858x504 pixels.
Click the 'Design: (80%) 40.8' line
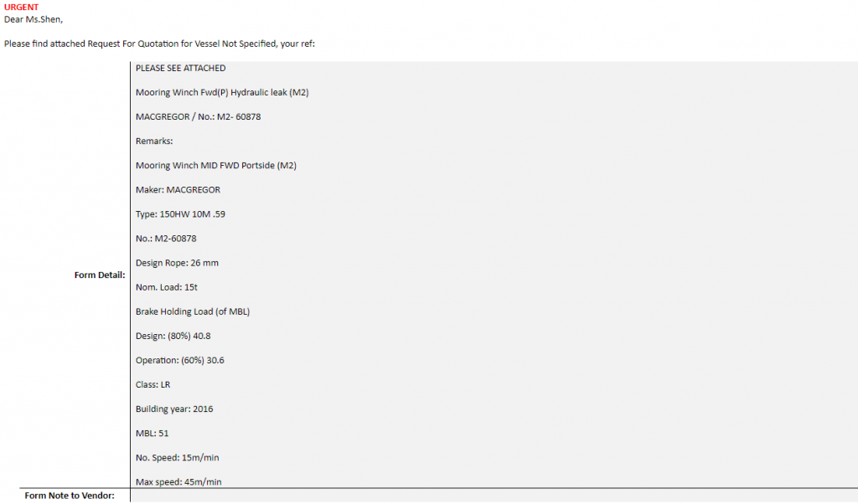pos(174,336)
